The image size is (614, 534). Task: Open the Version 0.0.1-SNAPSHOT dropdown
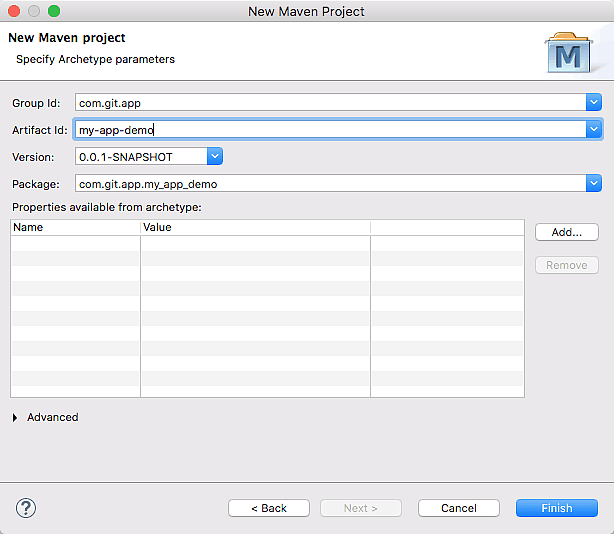pyautogui.click(x=214, y=156)
